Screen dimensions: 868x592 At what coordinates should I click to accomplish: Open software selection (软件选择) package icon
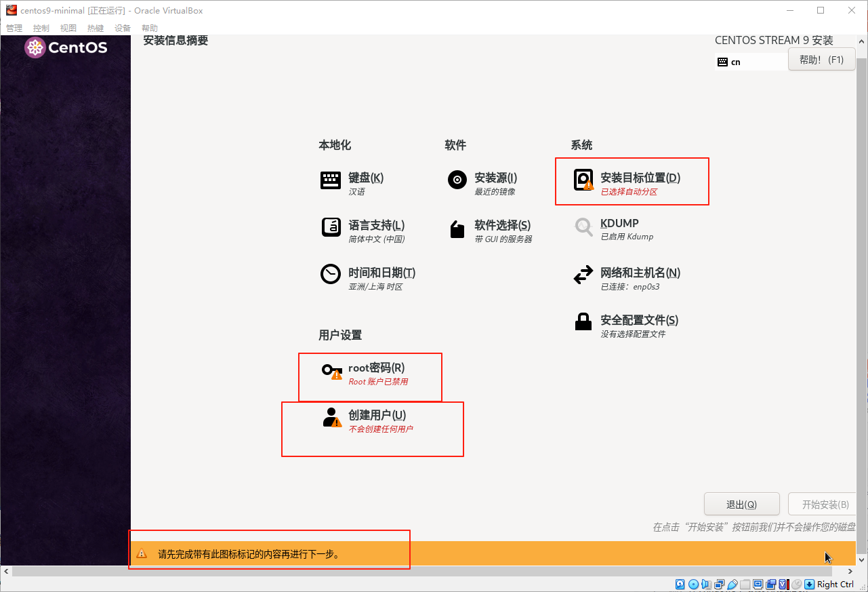457,229
